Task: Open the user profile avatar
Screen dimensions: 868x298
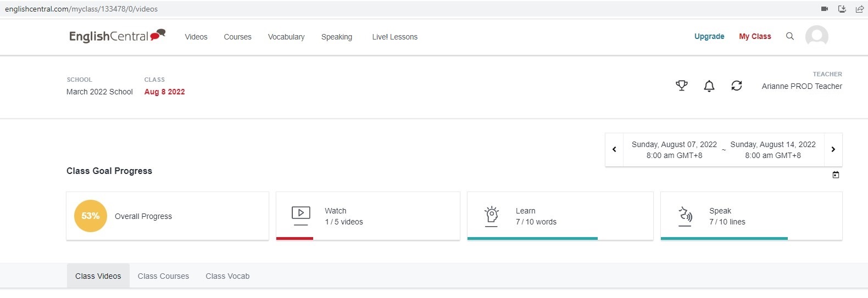Action: tap(816, 36)
